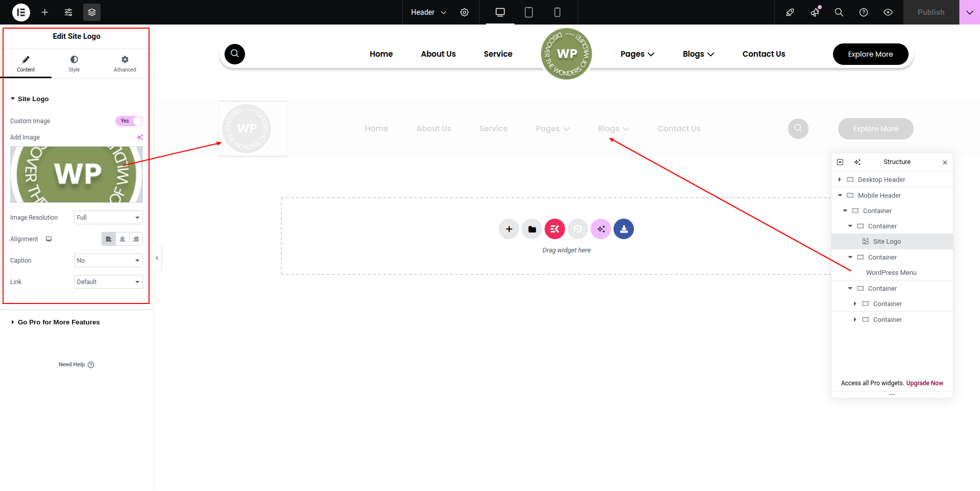The height and width of the screenshot is (491, 980).
Task: Switch to mobile responsive view
Action: (557, 12)
